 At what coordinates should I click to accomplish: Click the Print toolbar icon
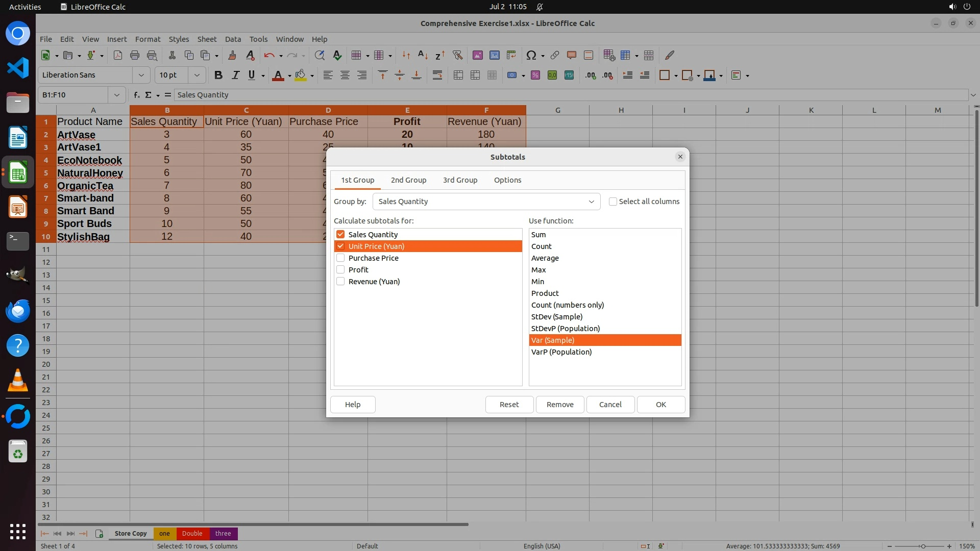[135, 55]
